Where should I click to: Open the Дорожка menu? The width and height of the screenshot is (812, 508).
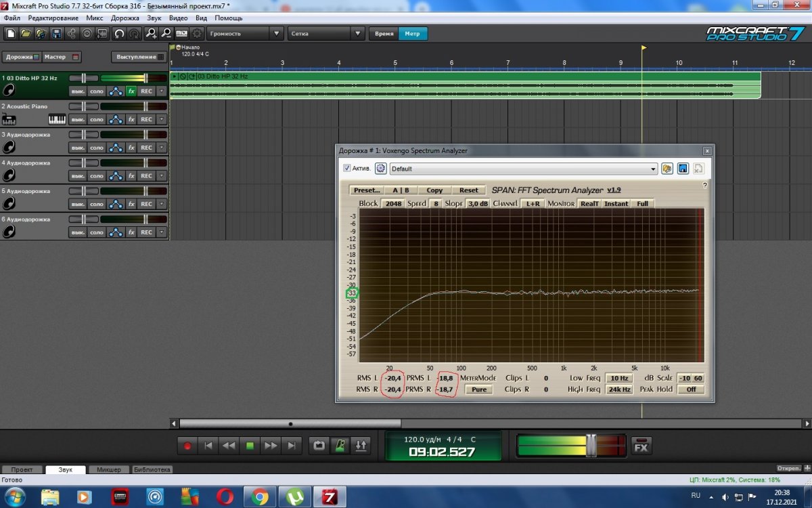[125, 18]
